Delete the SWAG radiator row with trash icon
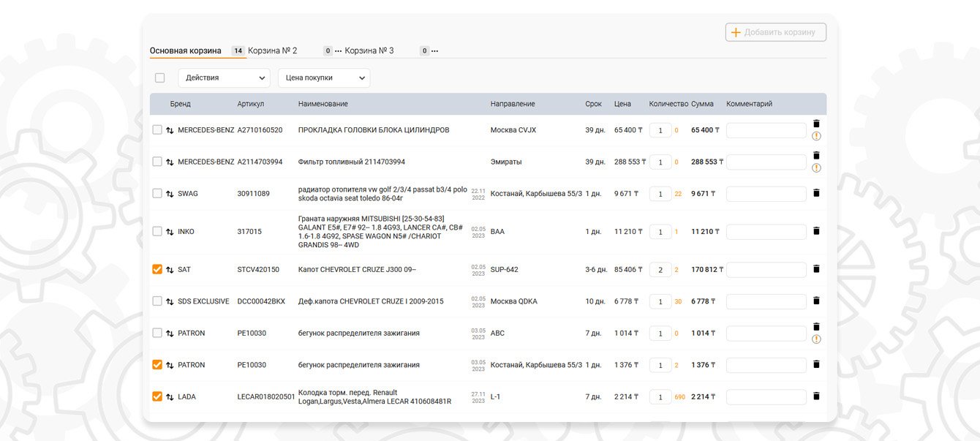Image resolution: width=980 pixels, height=441 pixels. 816,193
